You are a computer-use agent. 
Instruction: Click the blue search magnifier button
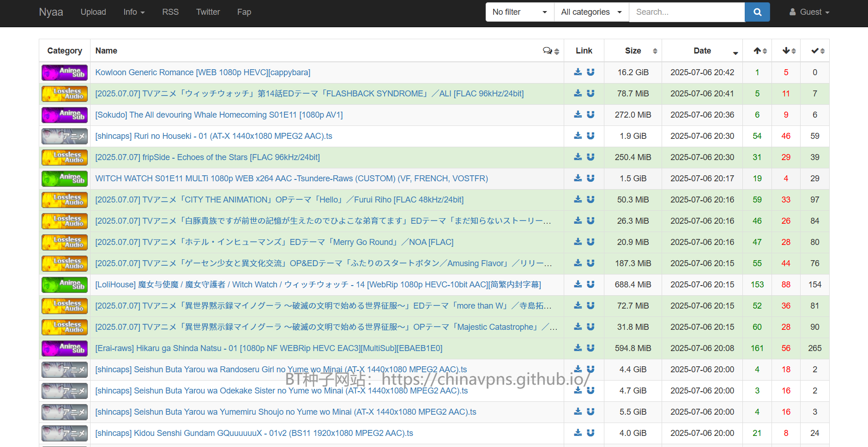(757, 12)
